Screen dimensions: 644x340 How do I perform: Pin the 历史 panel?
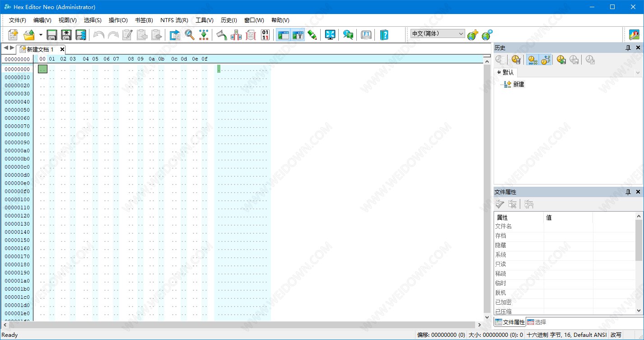pos(628,47)
